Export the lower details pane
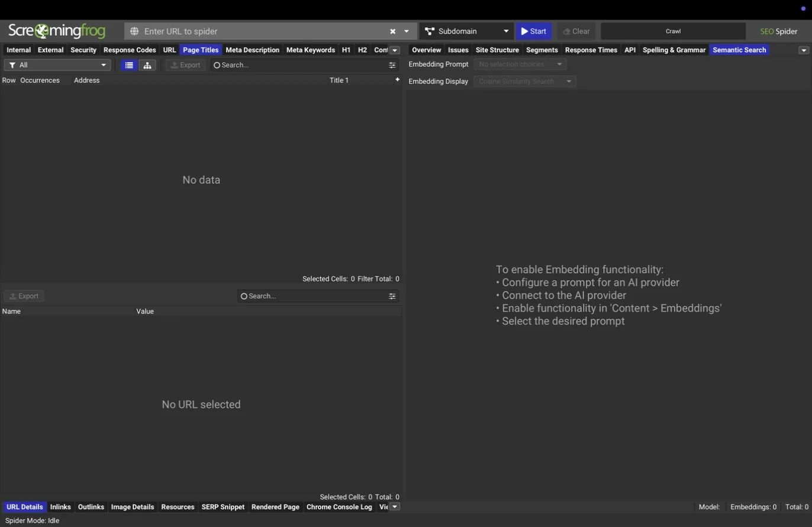 [x=24, y=296]
